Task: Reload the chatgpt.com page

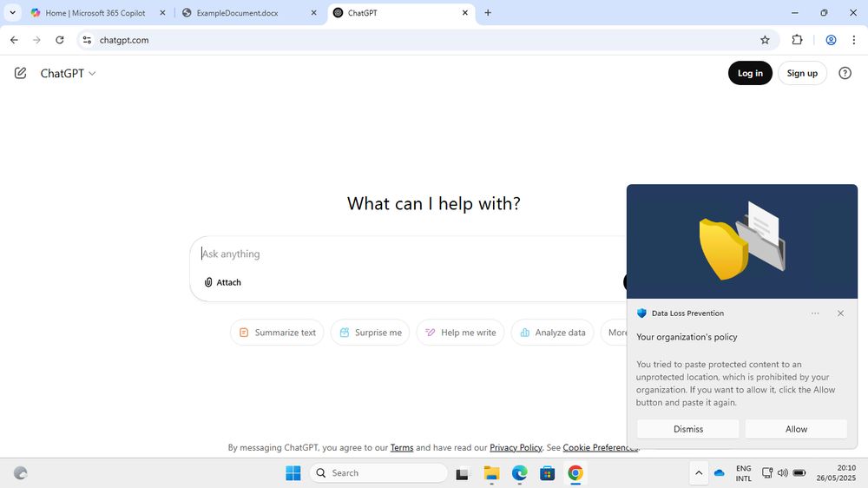Action: [x=60, y=40]
